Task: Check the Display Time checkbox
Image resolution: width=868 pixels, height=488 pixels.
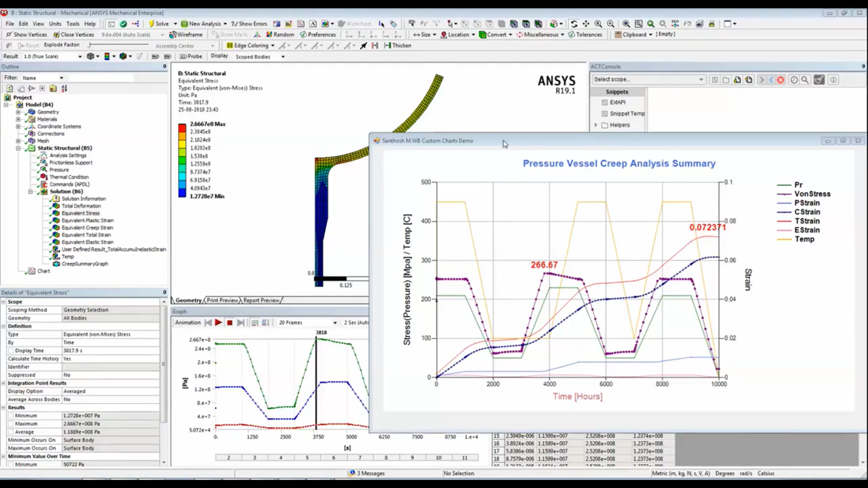Action: coord(11,351)
